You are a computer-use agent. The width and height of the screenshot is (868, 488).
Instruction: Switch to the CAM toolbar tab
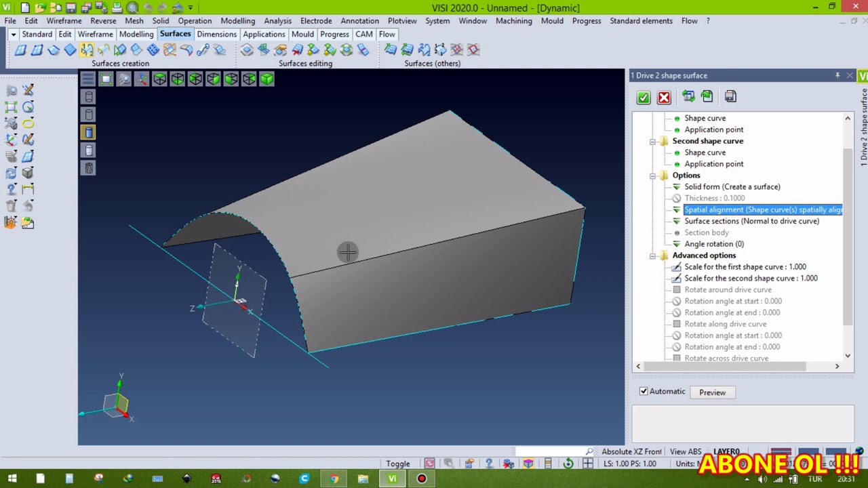pos(363,35)
